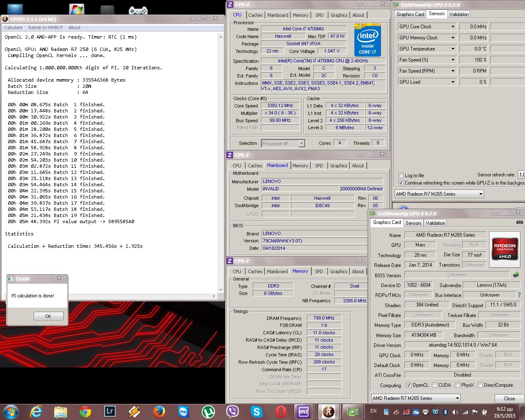Switch to CPU-Z taskbar button
The width and height of the screenshot is (525, 420).
(304, 411)
